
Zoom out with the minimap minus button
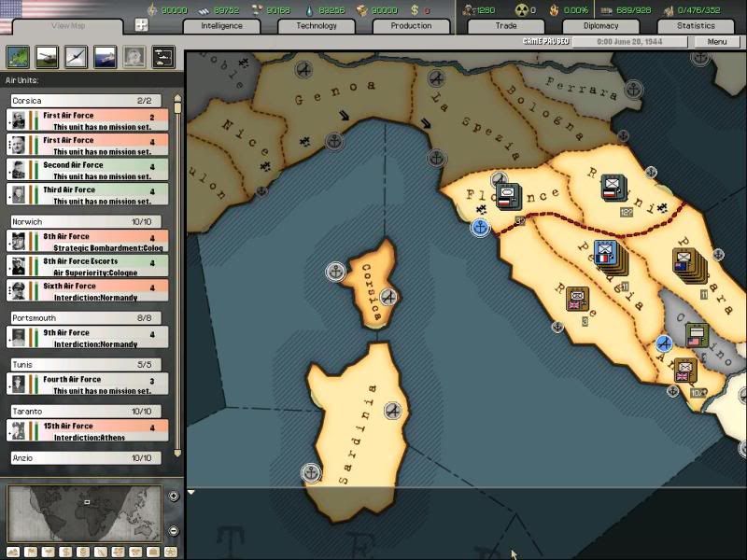tap(174, 530)
